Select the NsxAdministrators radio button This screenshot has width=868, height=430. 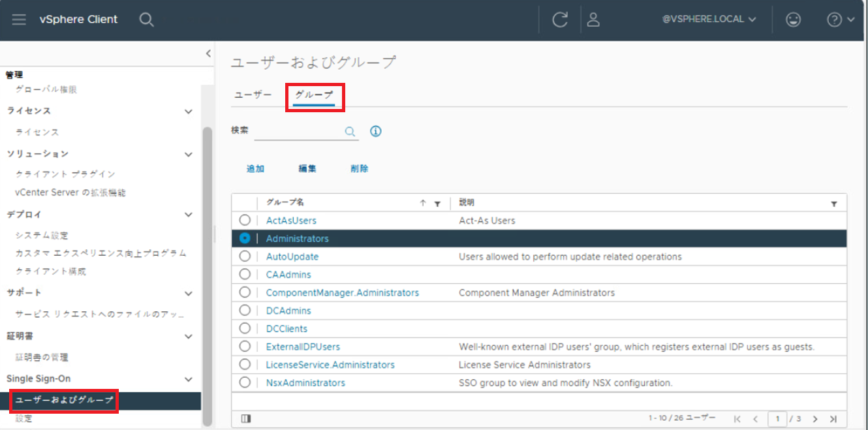(x=245, y=382)
